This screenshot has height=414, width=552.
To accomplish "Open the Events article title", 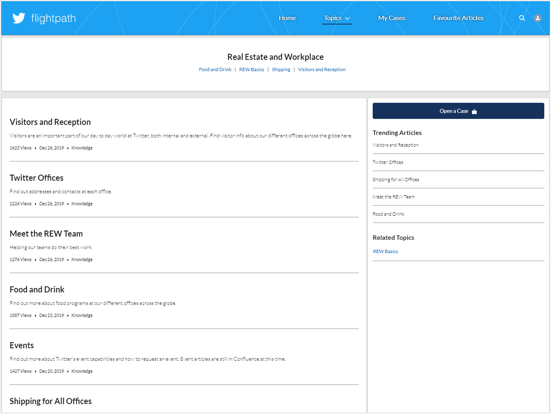I will pyautogui.click(x=21, y=345).
